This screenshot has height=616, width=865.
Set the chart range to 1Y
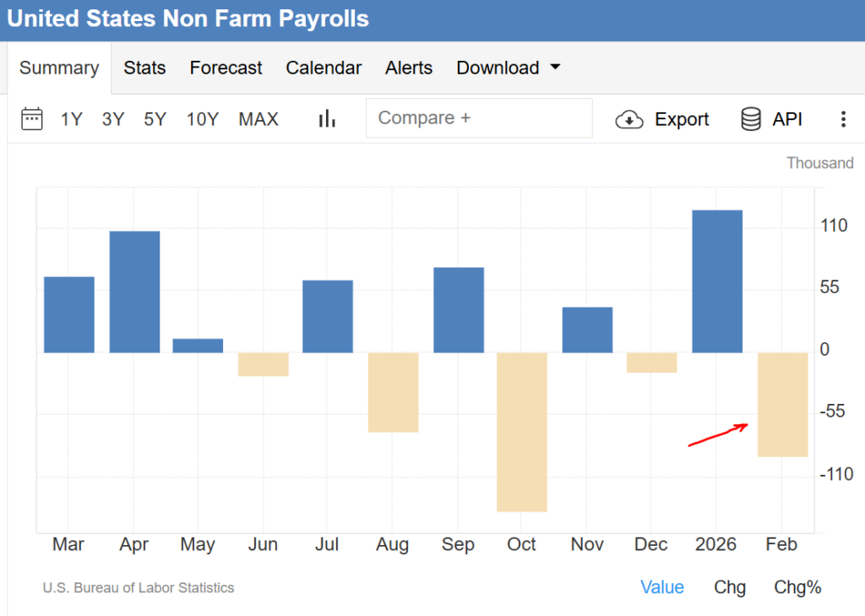[72, 119]
